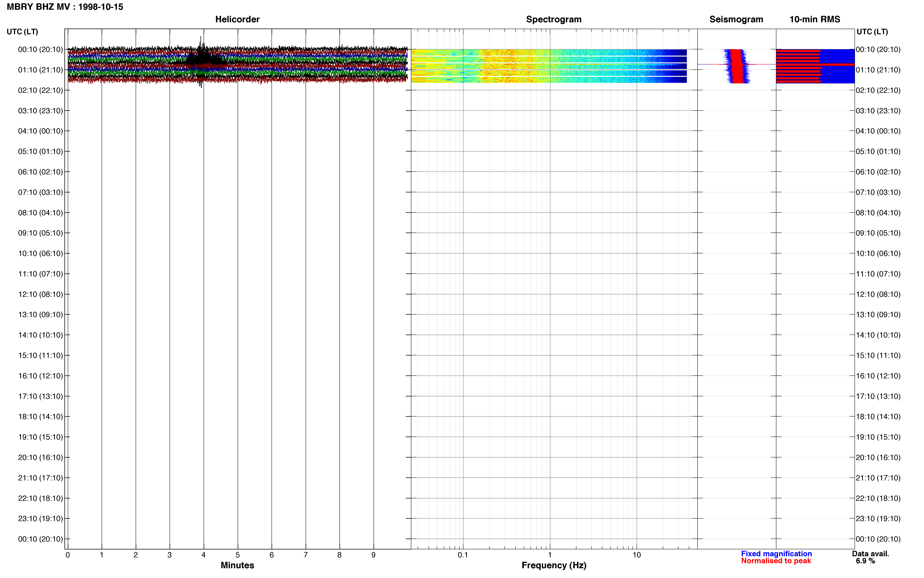The image size is (924, 578).
Task: Click the red RMS bars in 10-min RMS panel
Action: tap(799, 66)
